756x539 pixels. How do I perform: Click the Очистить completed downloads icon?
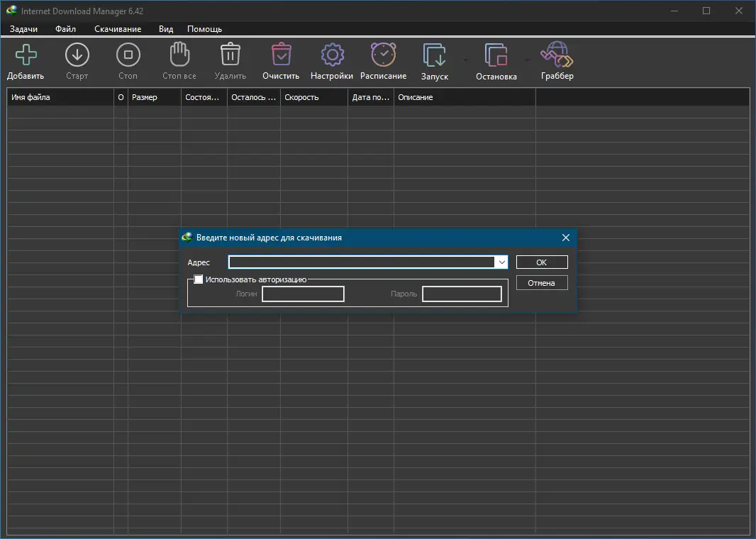[281, 54]
